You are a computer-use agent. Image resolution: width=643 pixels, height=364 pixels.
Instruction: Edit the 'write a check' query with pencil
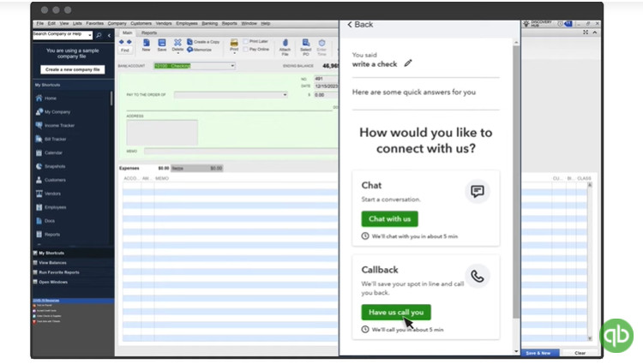[408, 63]
